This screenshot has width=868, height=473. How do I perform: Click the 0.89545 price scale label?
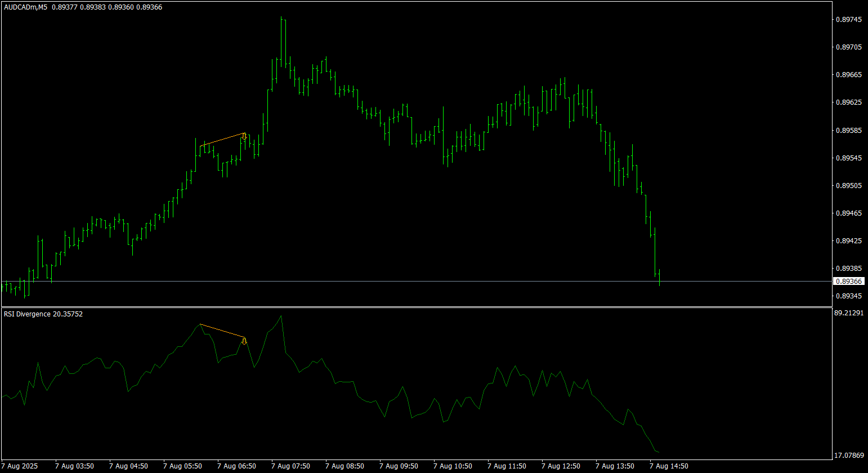coord(849,158)
